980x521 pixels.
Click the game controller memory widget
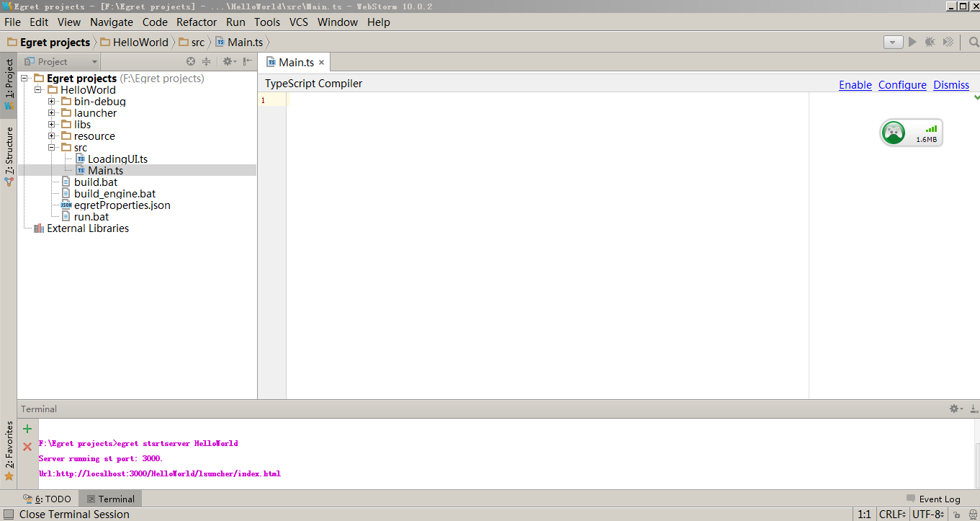click(x=911, y=133)
